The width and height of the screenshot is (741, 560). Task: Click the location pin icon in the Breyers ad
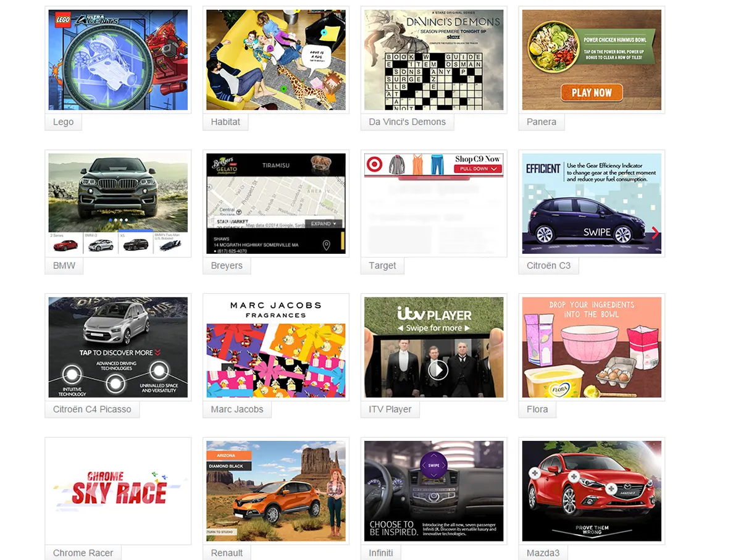click(x=326, y=246)
